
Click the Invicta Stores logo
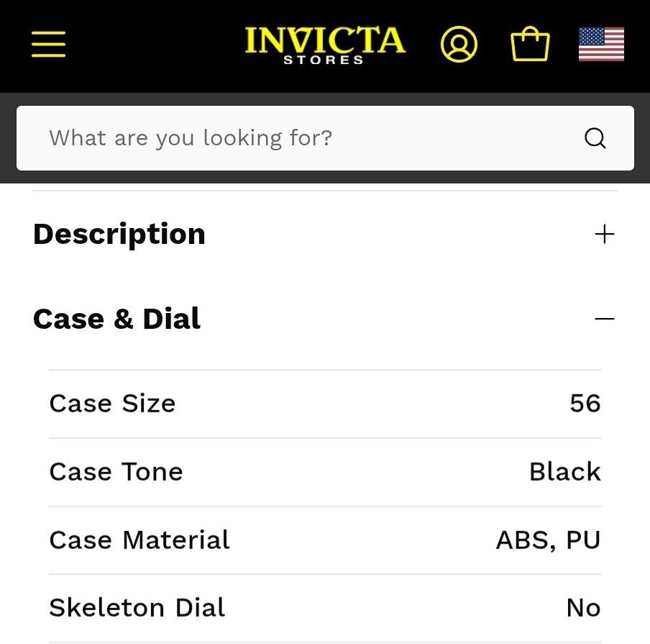(325, 45)
